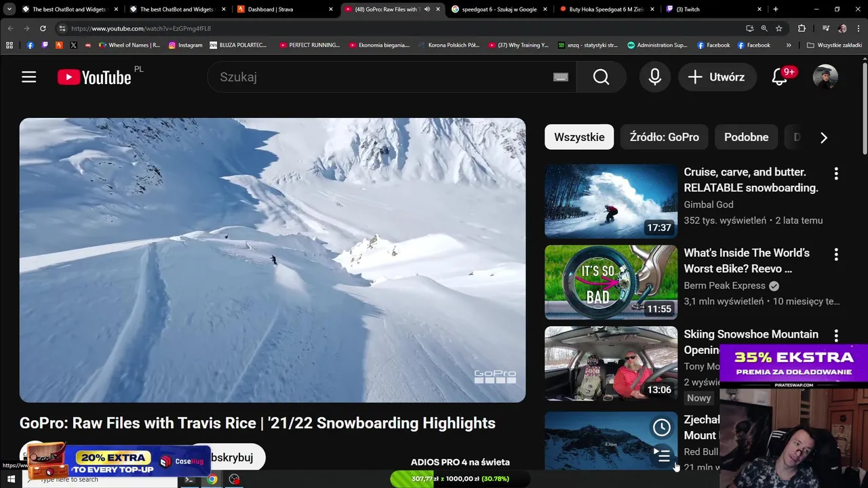868x488 pixels.
Task: Open the Chrome tab search dropdown
Action: [x=9, y=9]
